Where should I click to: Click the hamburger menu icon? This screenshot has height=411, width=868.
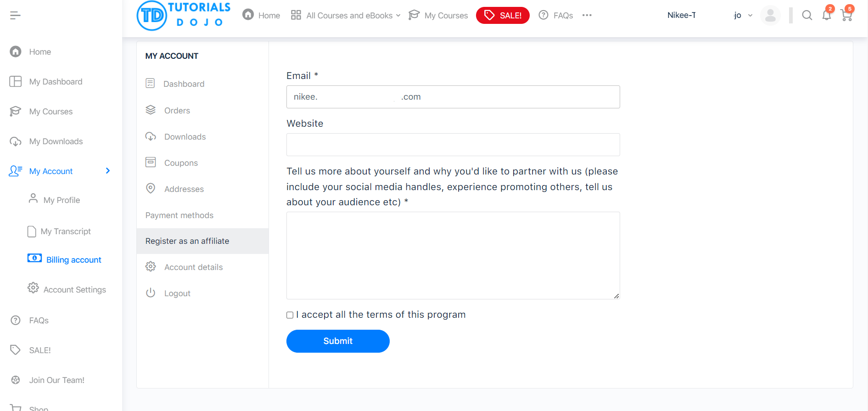tap(15, 16)
